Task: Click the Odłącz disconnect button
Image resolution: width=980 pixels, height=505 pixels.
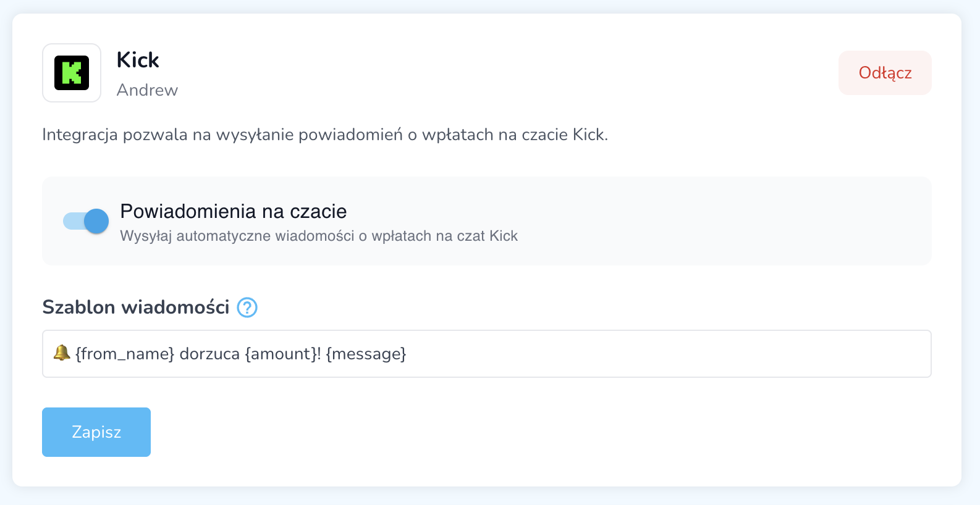Action: 884,73
